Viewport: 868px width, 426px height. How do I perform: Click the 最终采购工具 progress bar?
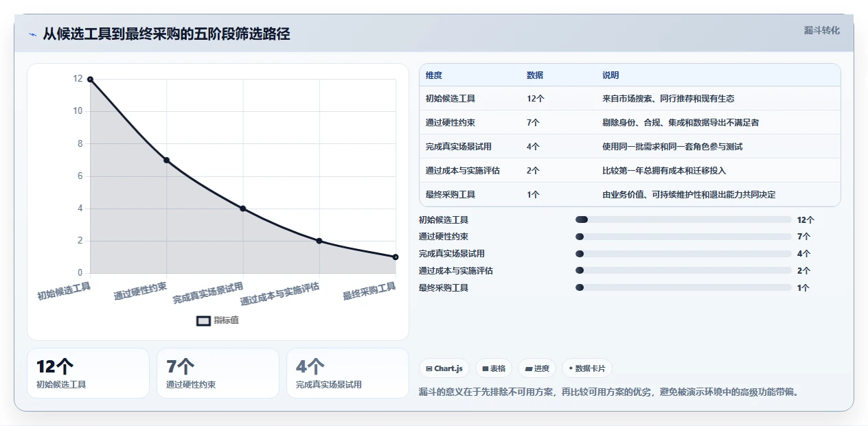[683, 288]
